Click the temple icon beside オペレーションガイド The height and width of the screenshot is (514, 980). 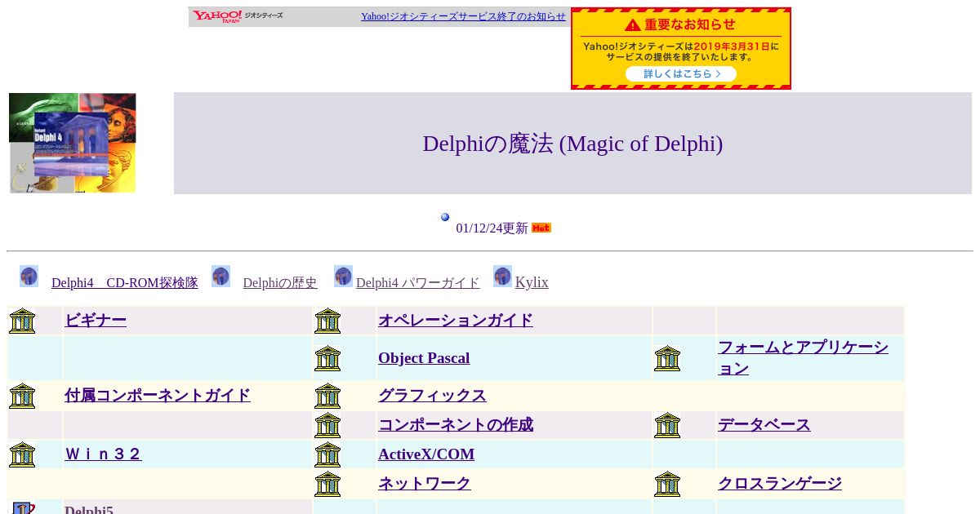point(327,321)
